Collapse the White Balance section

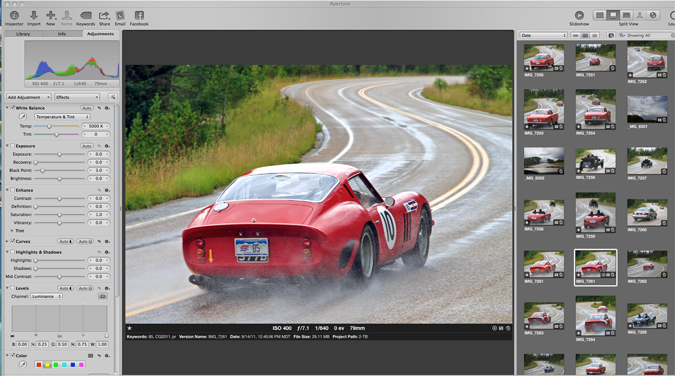tap(7, 108)
